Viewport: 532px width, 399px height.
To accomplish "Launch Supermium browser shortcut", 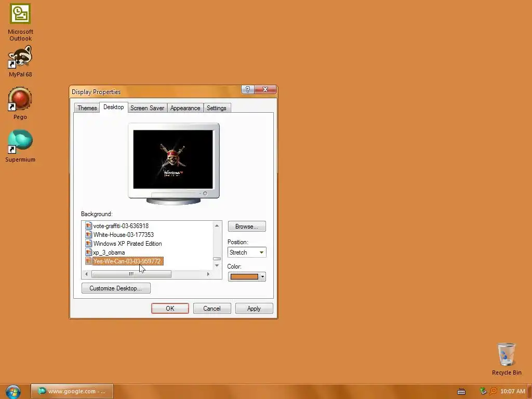I will [x=20, y=146].
